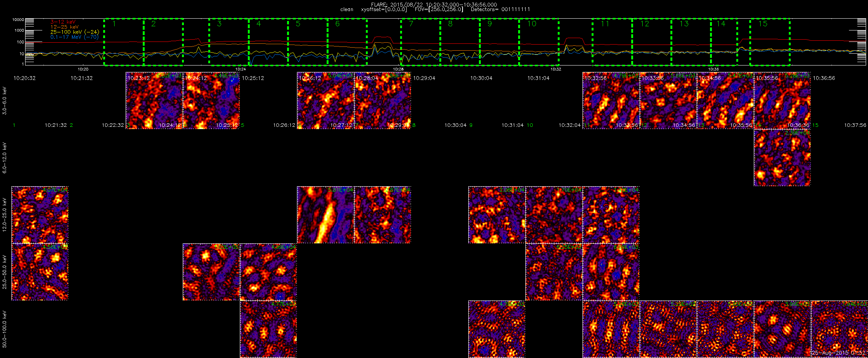Select interval 4 box on the lightcurve
Viewport: 868px width, 358px height.
tap(268, 42)
